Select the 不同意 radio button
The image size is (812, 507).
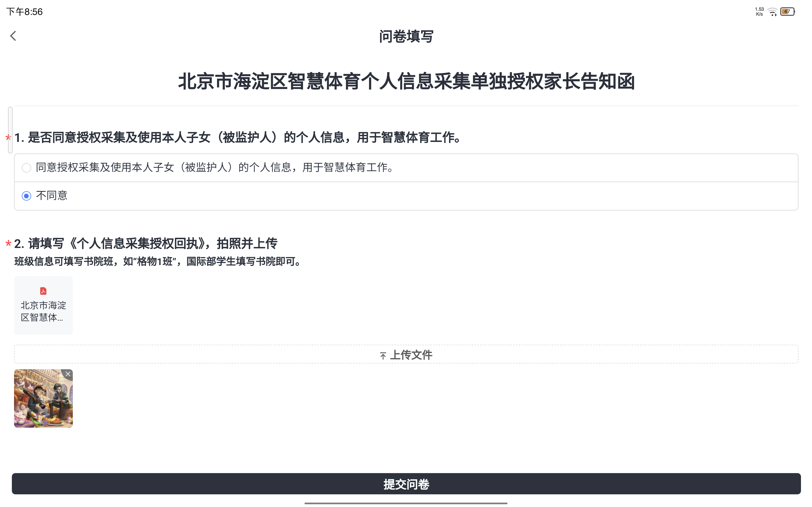coord(26,196)
